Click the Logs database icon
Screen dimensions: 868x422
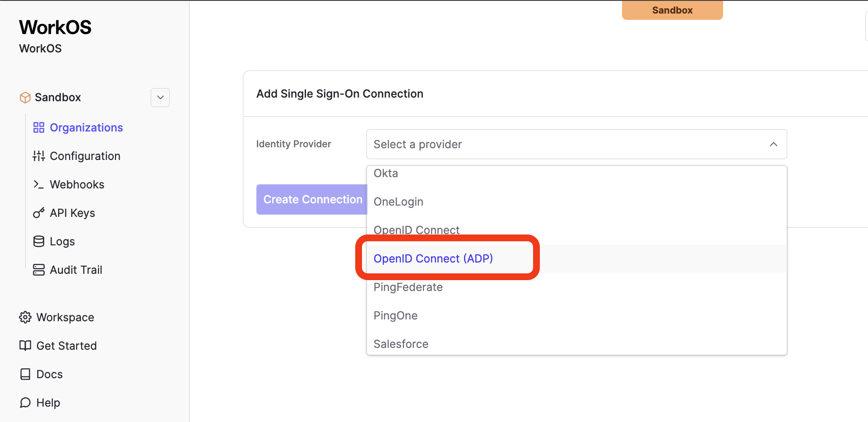pos(39,241)
